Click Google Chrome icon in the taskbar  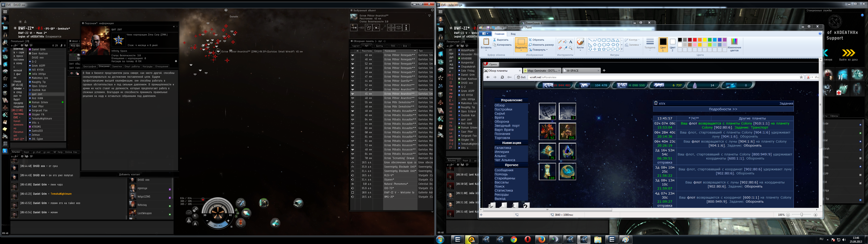tap(514, 240)
